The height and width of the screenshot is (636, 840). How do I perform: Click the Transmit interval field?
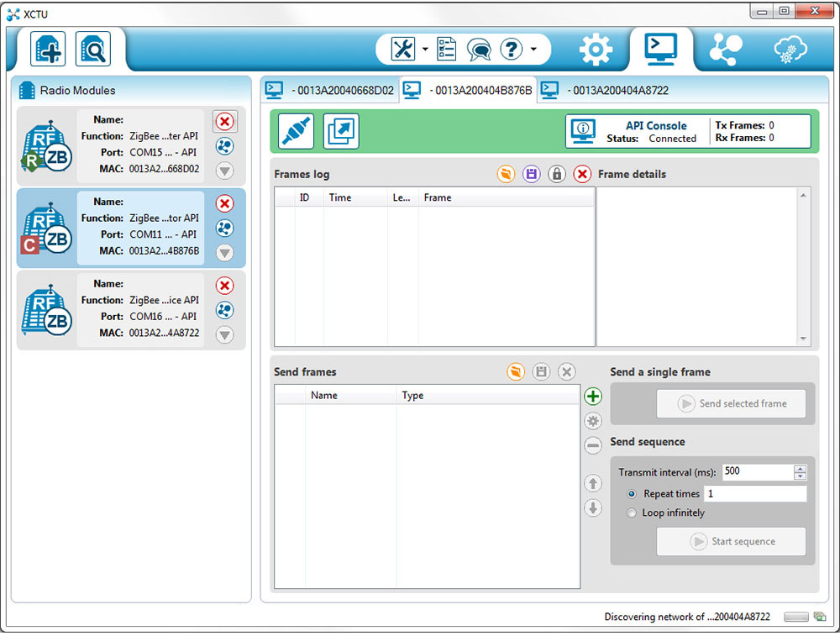tap(758, 471)
